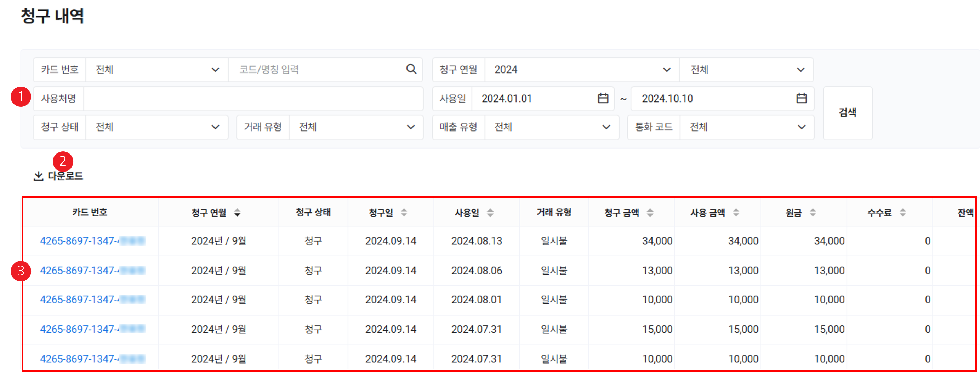Expand the 청구 상태 dropdown
The width and height of the screenshot is (980, 372).
[x=156, y=127]
